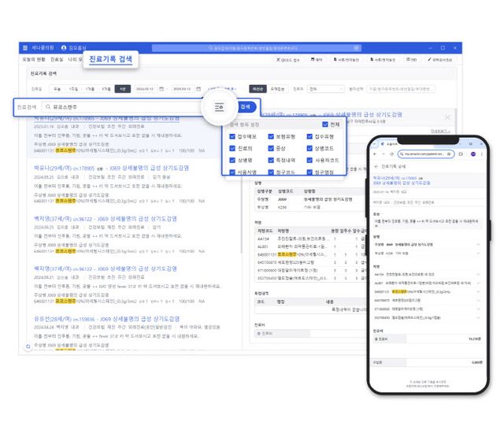The height and width of the screenshot is (433, 504).
Task: Open the 진료과 전체 dropdown
Action: tap(326, 89)
